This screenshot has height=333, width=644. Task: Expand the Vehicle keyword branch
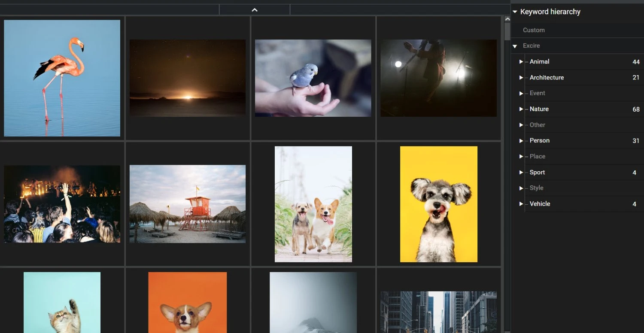[x=521, y=204]
